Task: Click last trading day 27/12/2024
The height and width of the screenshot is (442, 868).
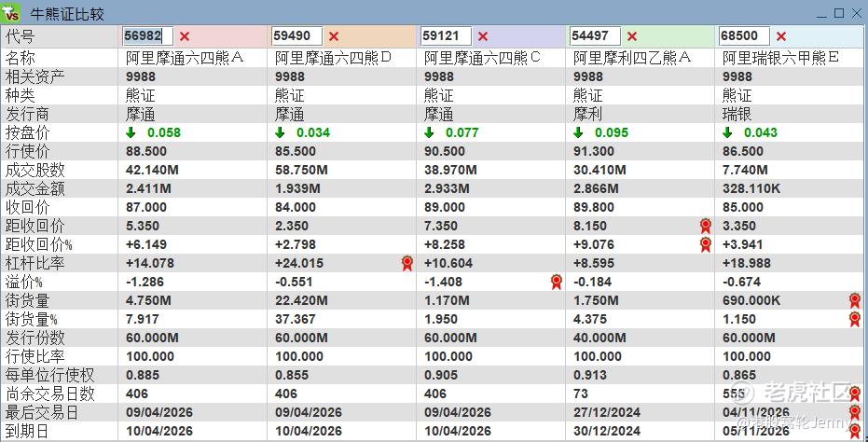Action: (607, 413)
